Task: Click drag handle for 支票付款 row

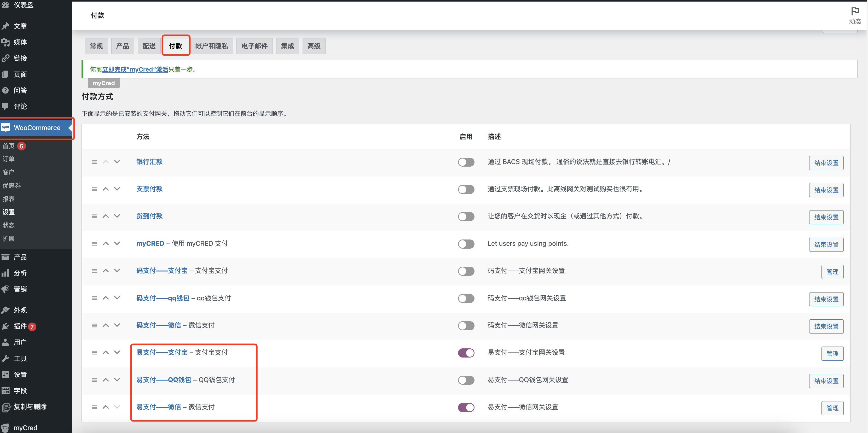Action: [94, 189]
